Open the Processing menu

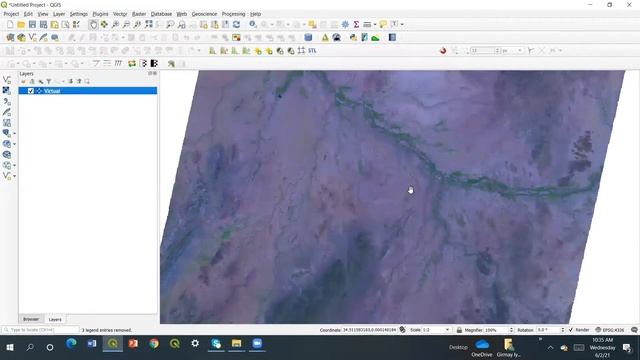(x=233, y=14)
